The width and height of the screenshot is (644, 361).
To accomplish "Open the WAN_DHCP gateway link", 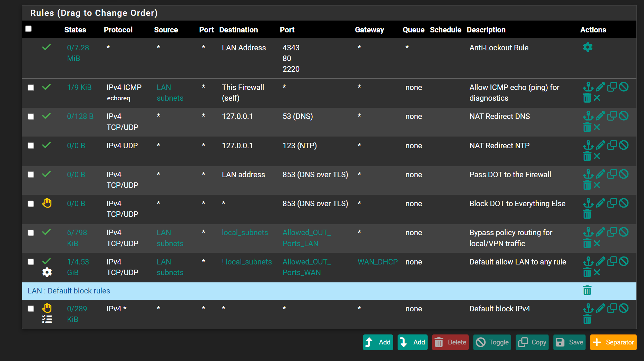I will tap(378, 262).
